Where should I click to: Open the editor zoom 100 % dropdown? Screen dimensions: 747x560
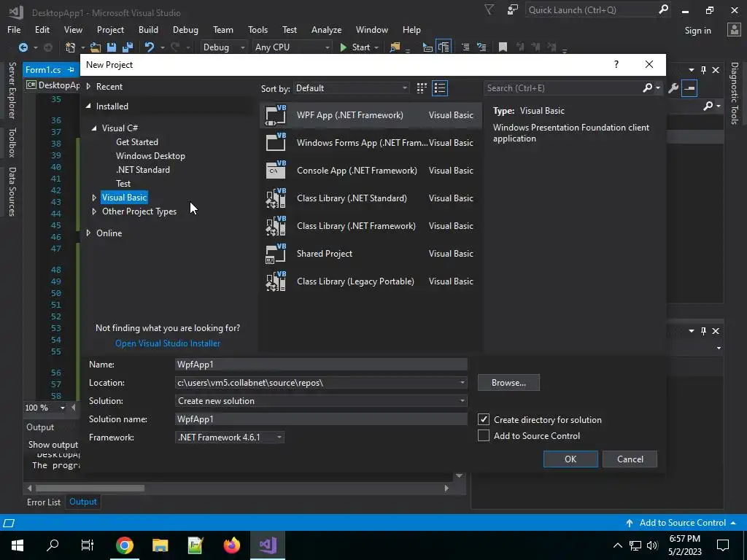click(x=63, y=408)
